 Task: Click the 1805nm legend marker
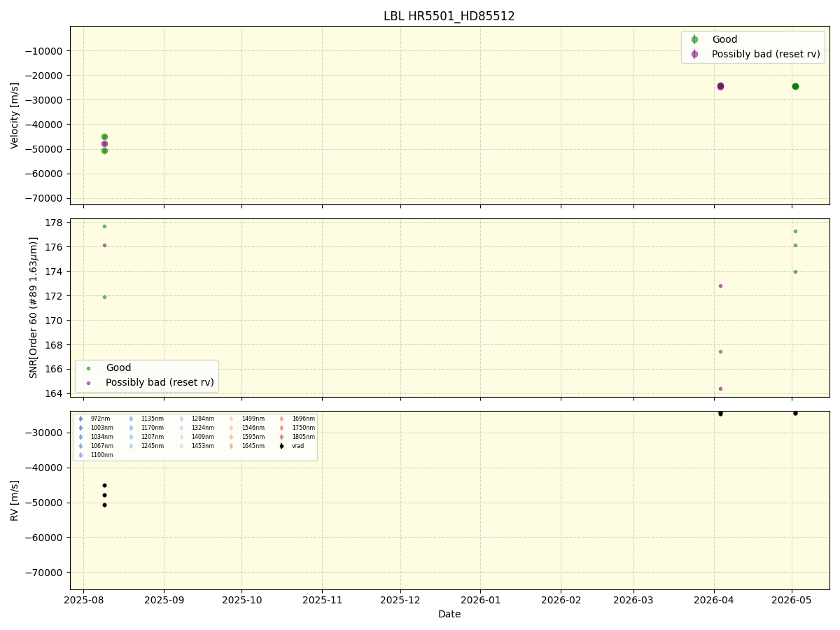[x=282, y=437]
